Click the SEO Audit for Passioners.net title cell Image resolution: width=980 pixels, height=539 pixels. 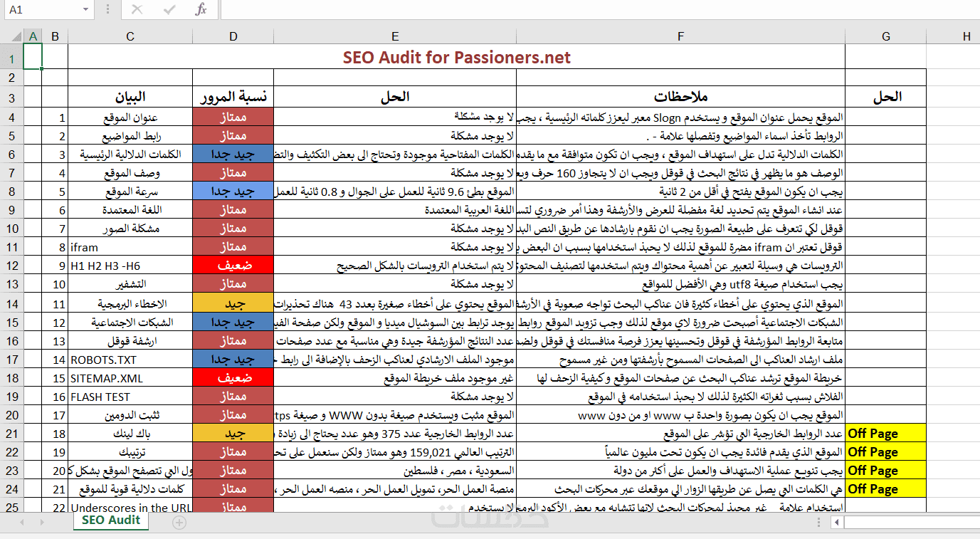point(456,58)
